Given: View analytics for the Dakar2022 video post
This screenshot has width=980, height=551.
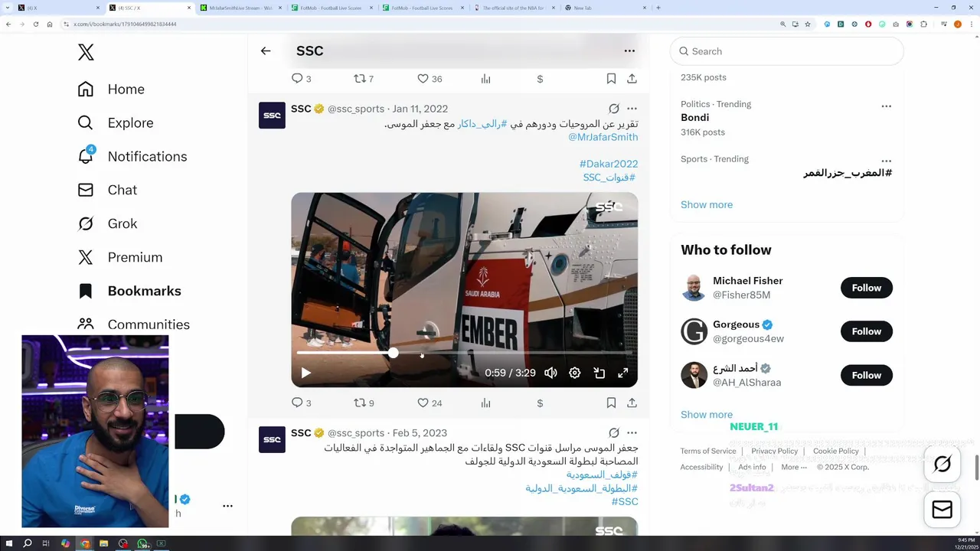Looking at the screenshot, I should 485,403.
